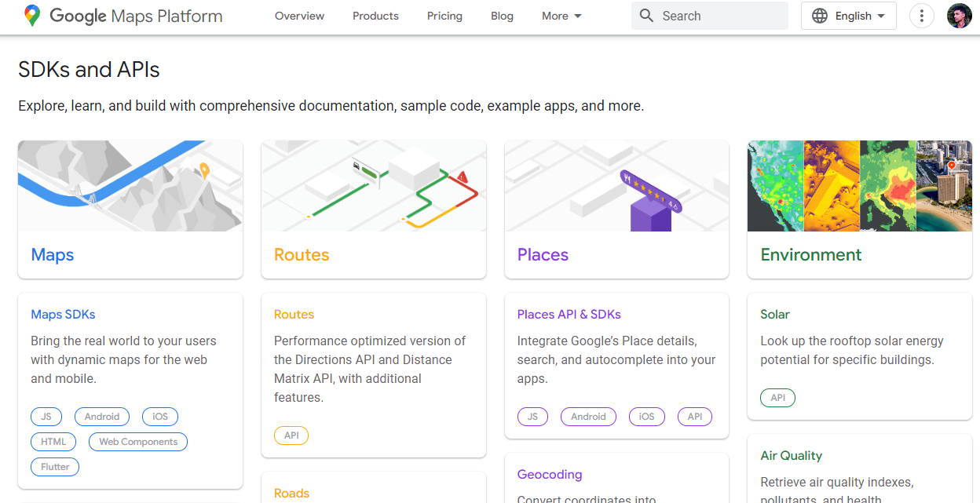Select the API chip under Routes
This screenshot has width=980, height=503.
click(x=291, y=436)
